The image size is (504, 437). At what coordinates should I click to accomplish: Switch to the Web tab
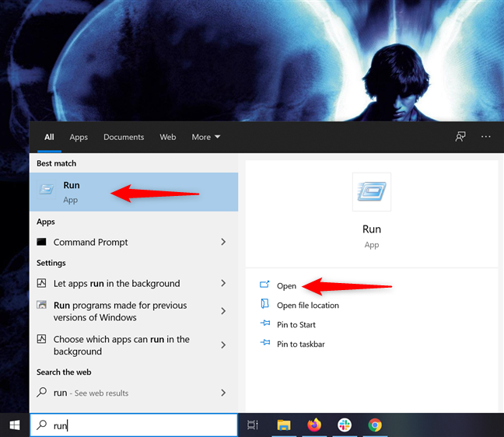coord(168,137)
